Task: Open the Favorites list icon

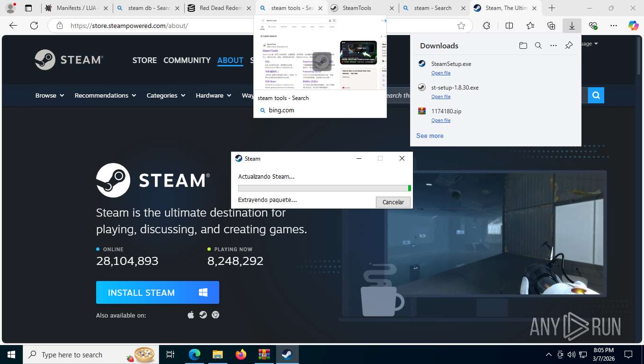Action: click(530, 26)
